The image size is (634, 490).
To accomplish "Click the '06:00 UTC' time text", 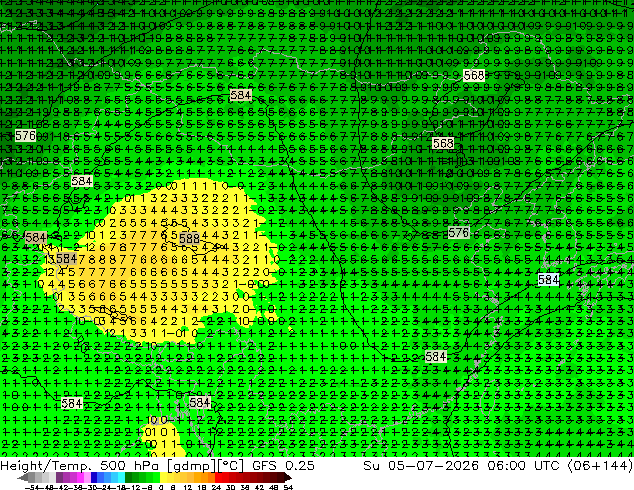I will 523,466.
